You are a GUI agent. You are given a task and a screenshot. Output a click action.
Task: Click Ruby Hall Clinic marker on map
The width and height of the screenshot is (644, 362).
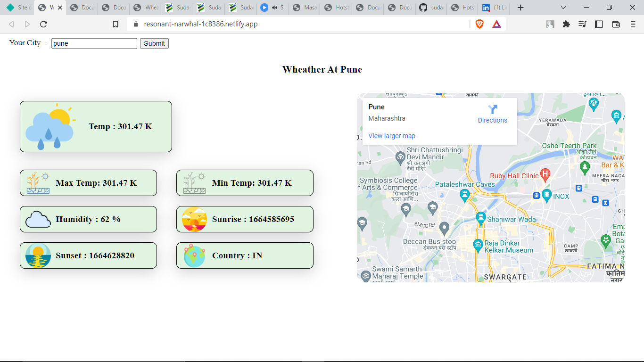(x=545, y=174)
